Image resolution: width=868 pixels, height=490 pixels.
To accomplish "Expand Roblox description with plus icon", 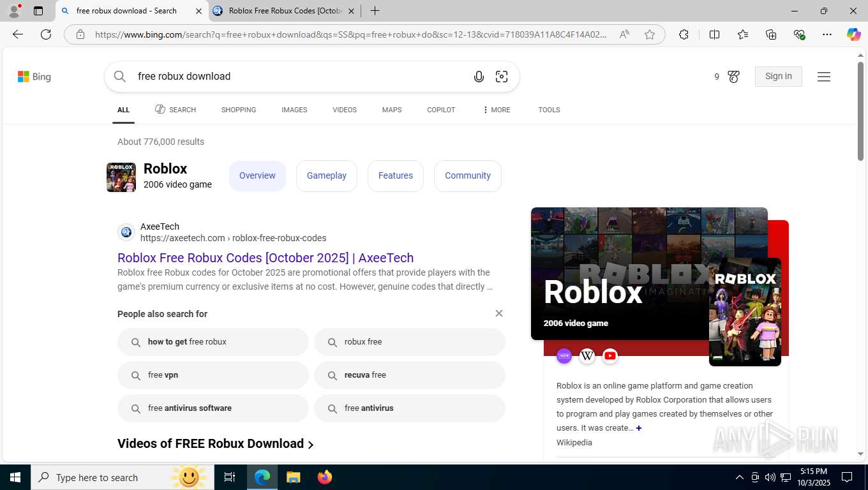I will 638,428.
